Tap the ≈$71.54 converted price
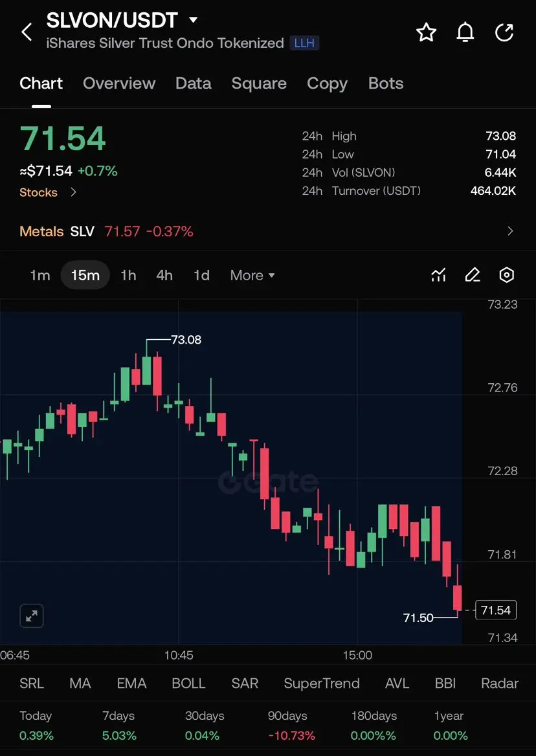 pyautogui.click(x=46, y=171)
